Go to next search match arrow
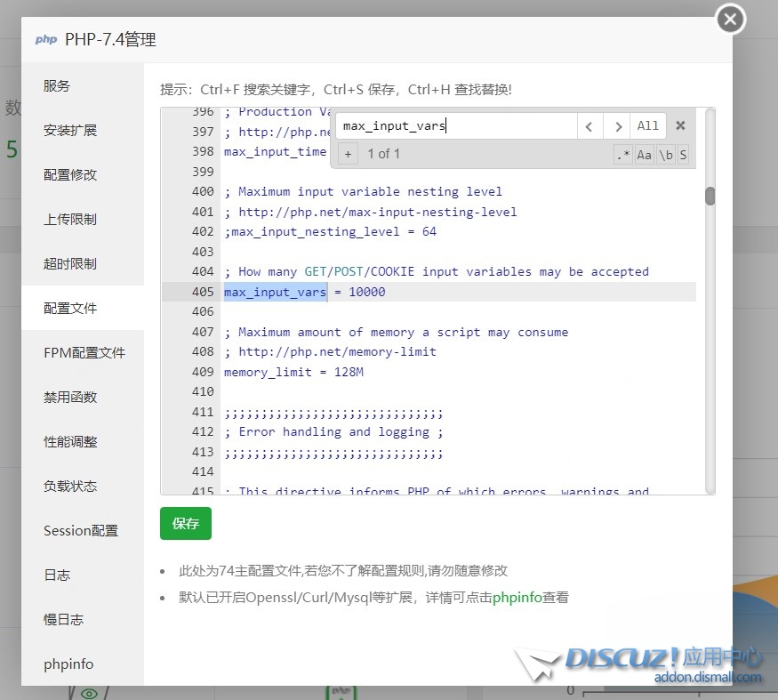This screenshot has height=700, width=778. tap(617, 126)
